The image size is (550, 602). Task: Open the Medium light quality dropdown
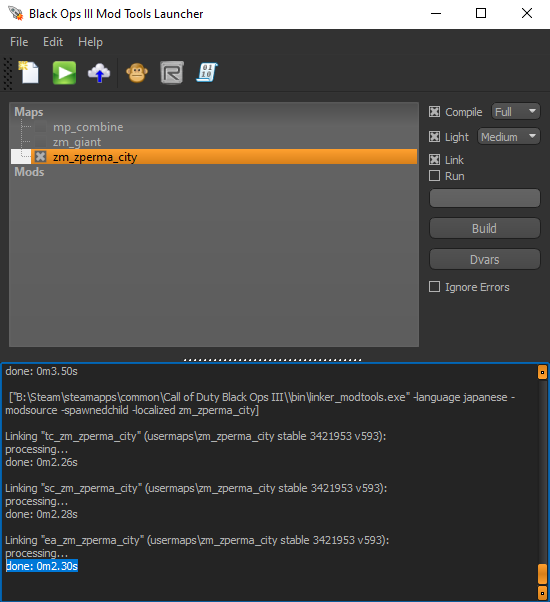click(509, 137)
